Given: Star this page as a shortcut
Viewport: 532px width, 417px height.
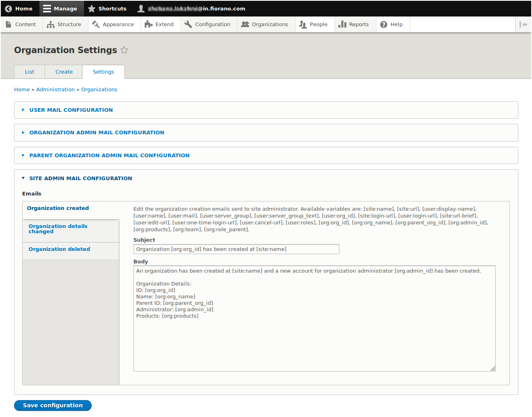Looking at the screenshot, I should [124, 50].
